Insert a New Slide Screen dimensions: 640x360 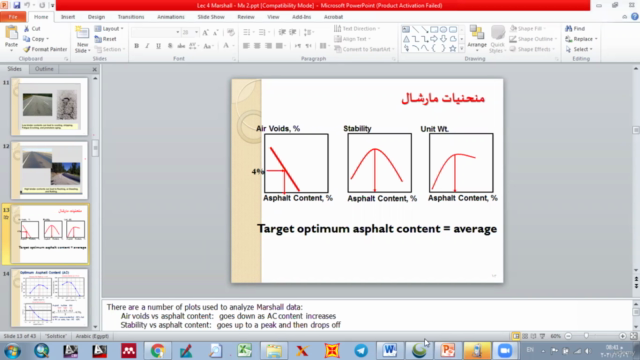[82, 40]
